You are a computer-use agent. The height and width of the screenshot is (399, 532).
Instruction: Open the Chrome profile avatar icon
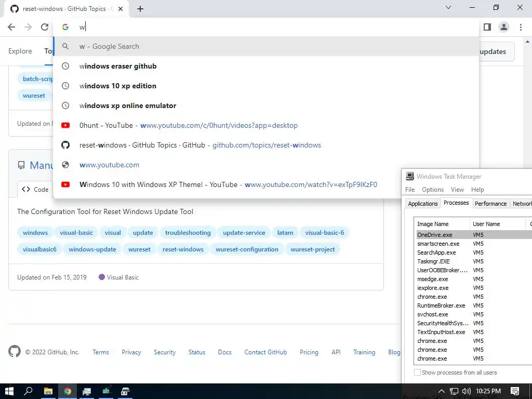tap(504, 27)
